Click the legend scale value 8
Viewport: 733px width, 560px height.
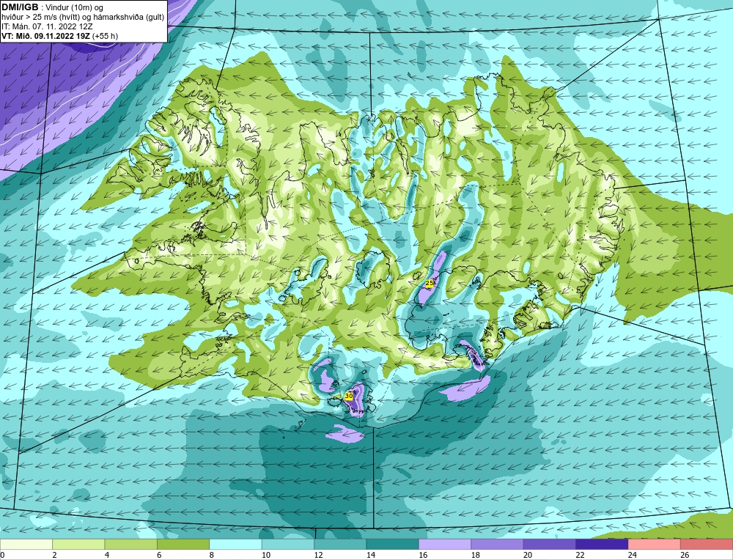(212, 555)
